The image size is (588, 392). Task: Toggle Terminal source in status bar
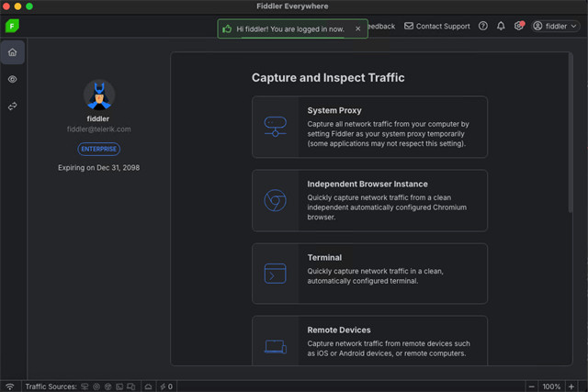click(119, 386)
